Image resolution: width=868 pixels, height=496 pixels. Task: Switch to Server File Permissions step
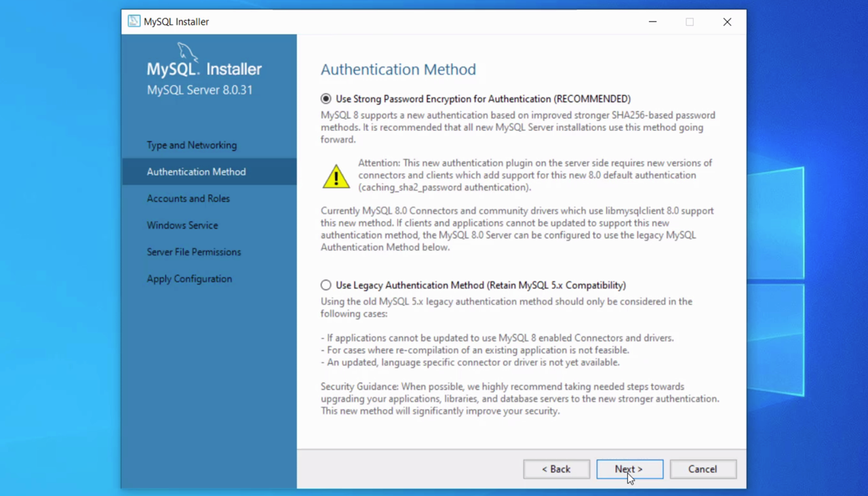pos(194,252)
